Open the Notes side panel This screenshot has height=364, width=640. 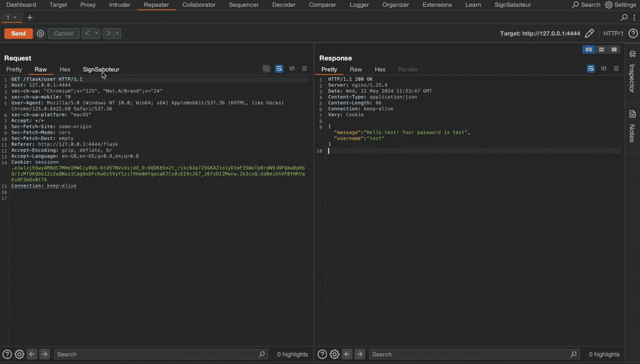(x=632, y=126)
